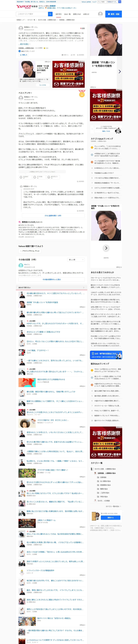Click the web search magnifier at top right

pyautogui.click(x=120, y=2)
